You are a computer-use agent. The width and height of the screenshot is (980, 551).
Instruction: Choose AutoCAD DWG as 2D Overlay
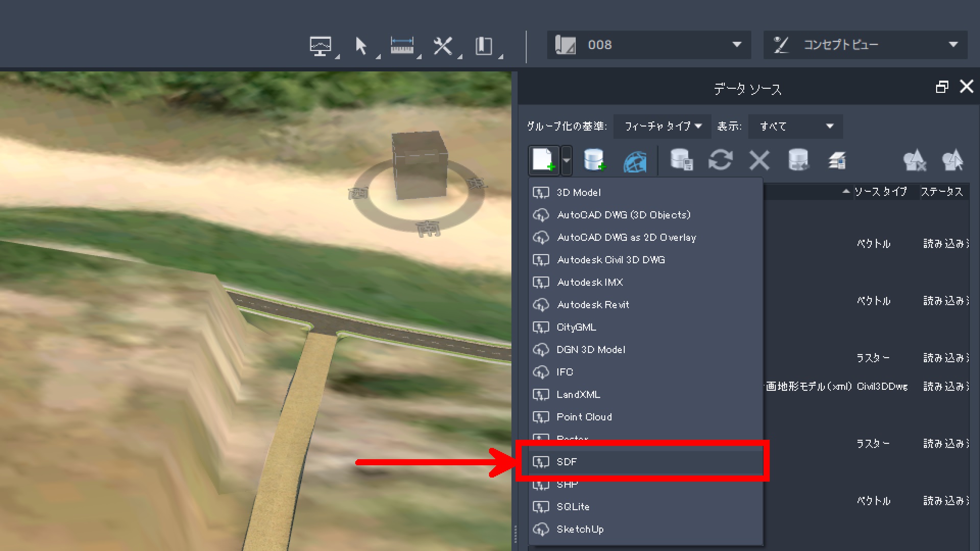click(646, 237)
